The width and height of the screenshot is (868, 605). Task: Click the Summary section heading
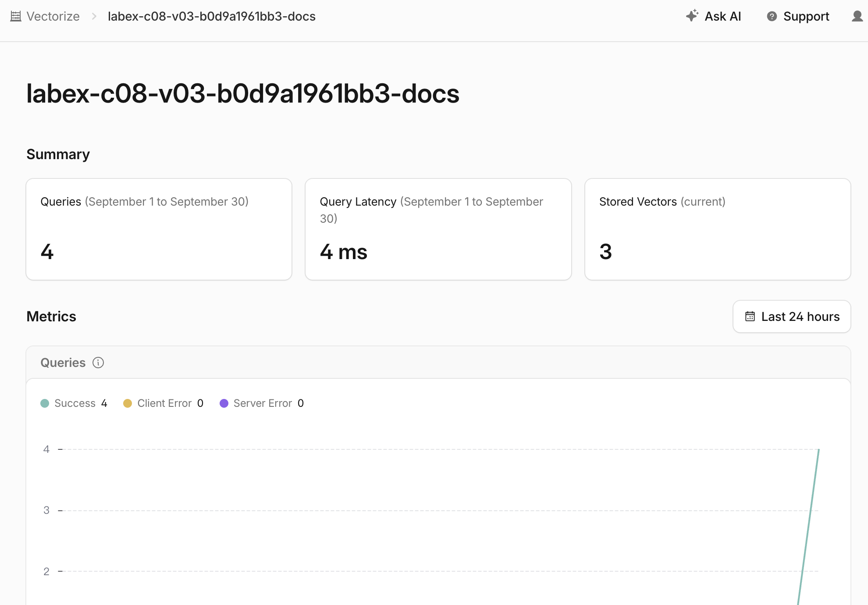coord(58,154)
